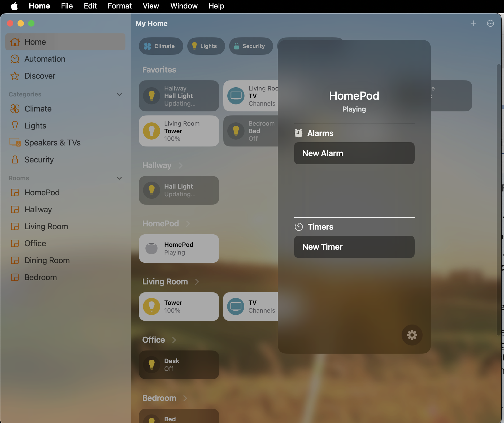Open the Help menu

click(x=216, y=6)
